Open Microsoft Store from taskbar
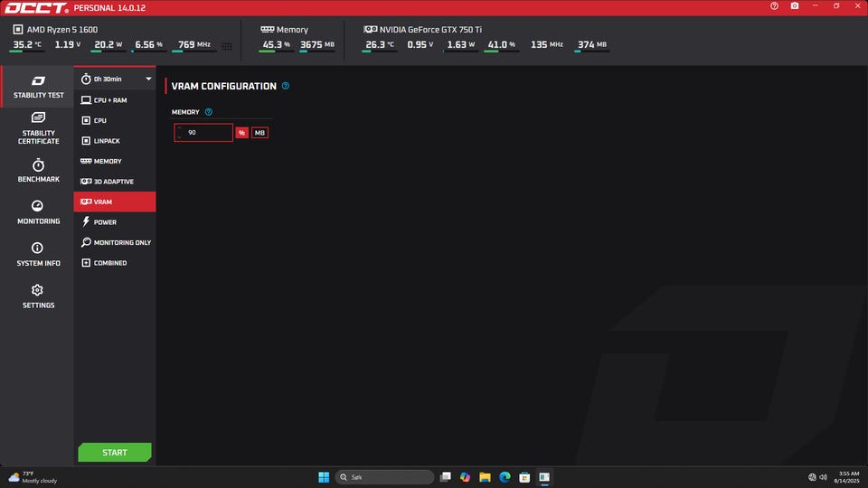This screenshot has height=488, width=868. [x=524, y=477]
